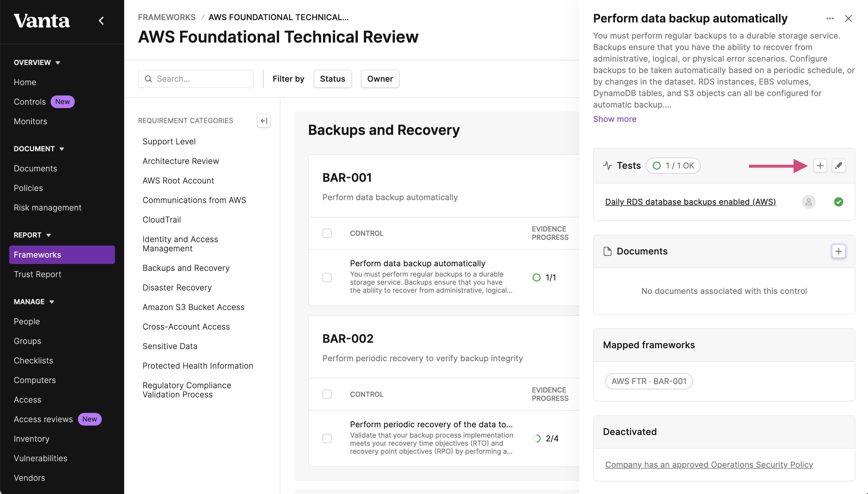Select Communications from AWS category
This screenshot has width=868, height=494.
tap(194, 200)
